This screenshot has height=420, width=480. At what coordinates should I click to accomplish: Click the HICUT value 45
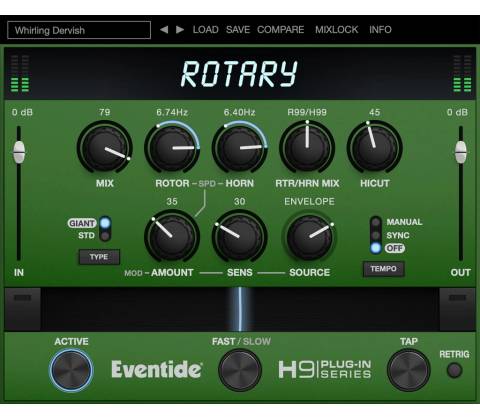tap(374, 112)
